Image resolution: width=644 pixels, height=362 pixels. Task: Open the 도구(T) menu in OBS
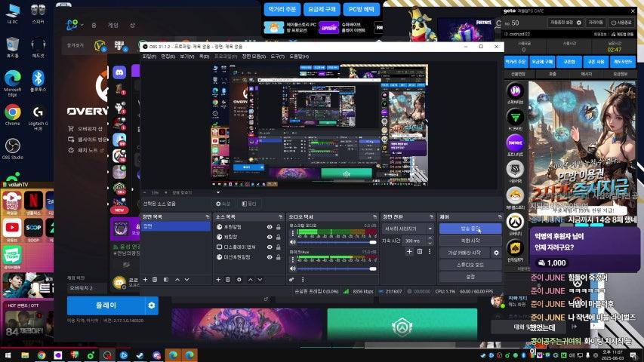pyautogui.click(x=277, y=57)
